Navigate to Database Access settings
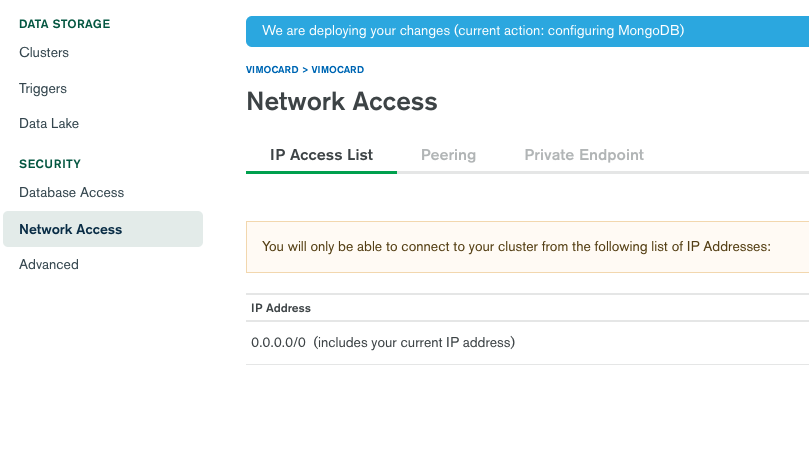The height and width of the screenshot is (462, 809). click(71, 192)
